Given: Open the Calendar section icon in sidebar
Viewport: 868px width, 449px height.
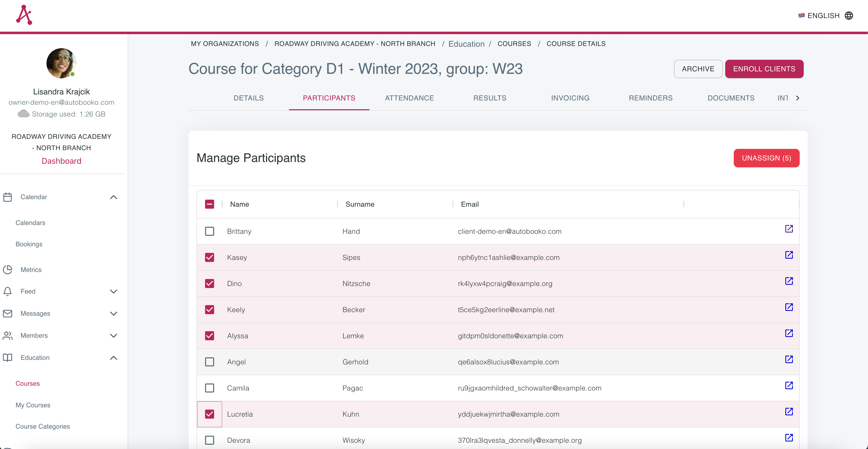Looking at the screenshot, I should [8, 197].
